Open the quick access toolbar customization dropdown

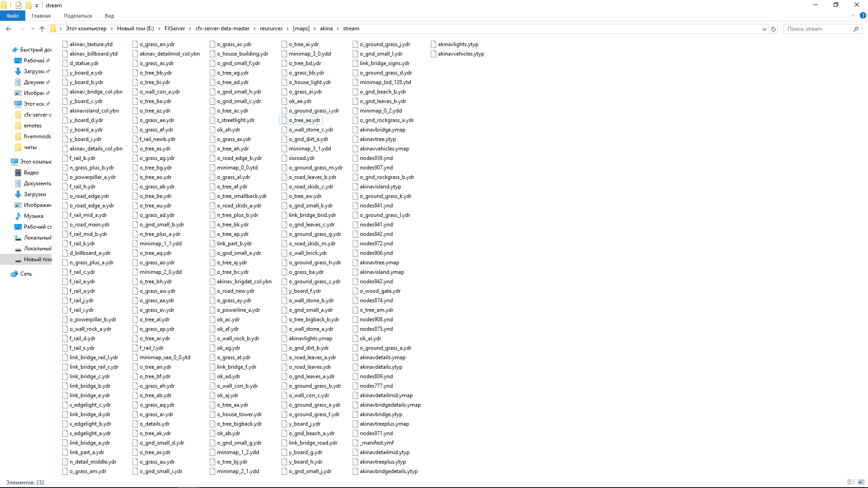(x=36, y=5)
